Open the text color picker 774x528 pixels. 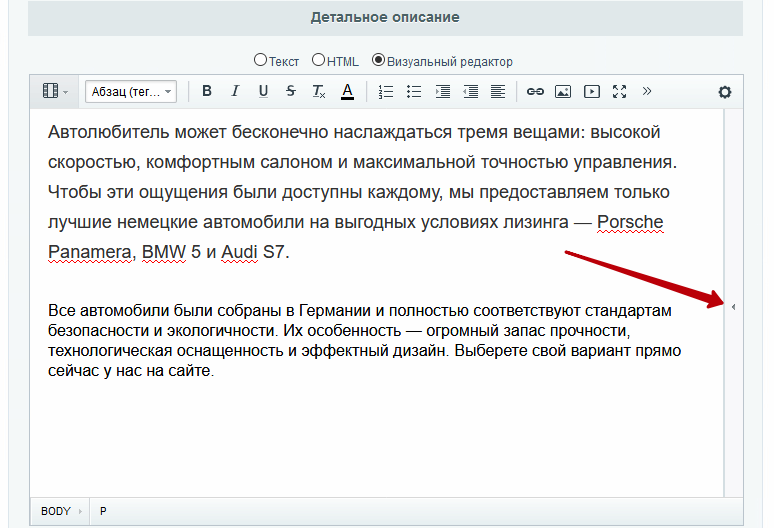point(348,91)
